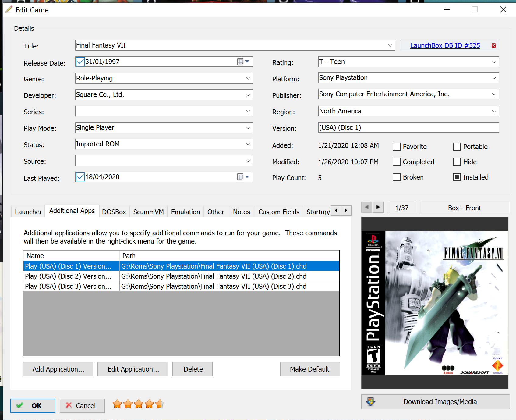Delete the selected additional application

193,369
